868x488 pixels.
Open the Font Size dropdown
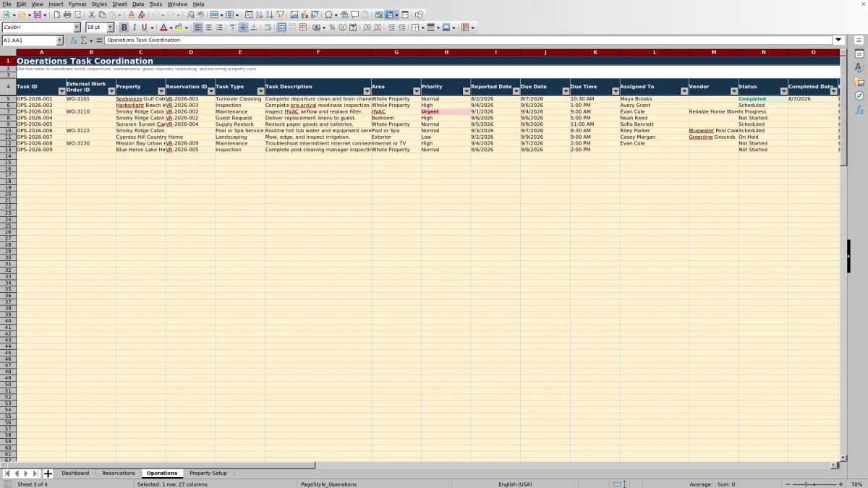click(x=111, y=27)
